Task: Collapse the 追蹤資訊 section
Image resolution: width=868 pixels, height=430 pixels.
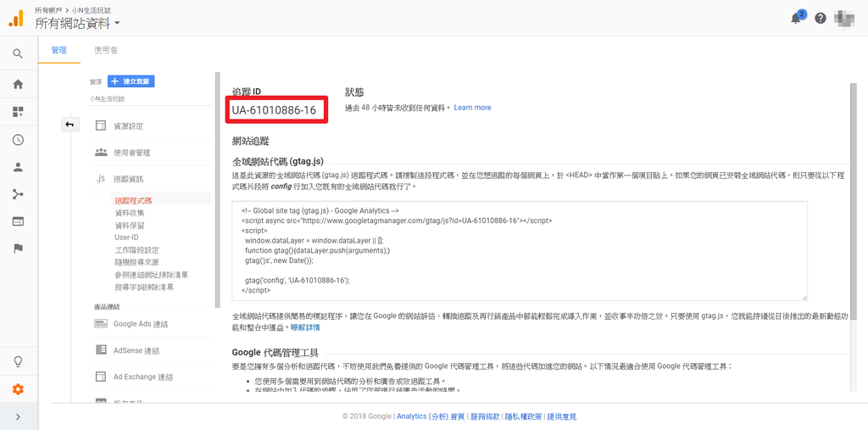Action: (129, 180)
